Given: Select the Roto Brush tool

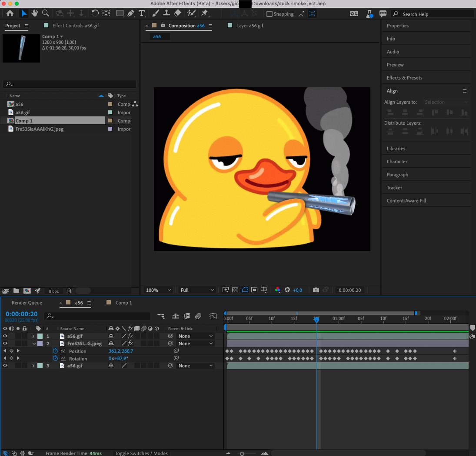Looking at the screenshot, I should (191, 13).
